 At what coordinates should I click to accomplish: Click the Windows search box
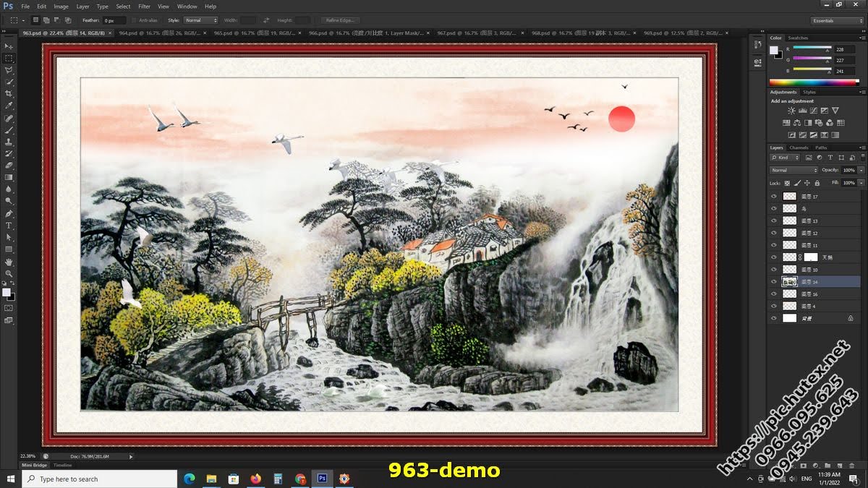click(x=99, y=479)
